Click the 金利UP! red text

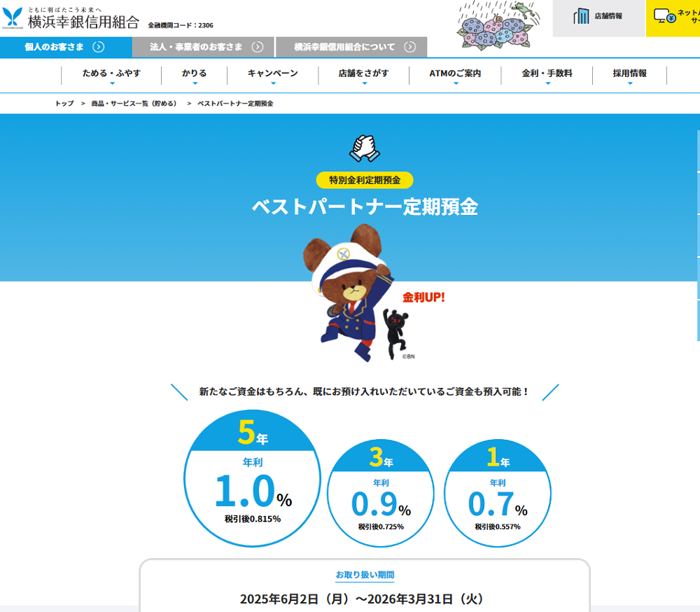[423, 298]
